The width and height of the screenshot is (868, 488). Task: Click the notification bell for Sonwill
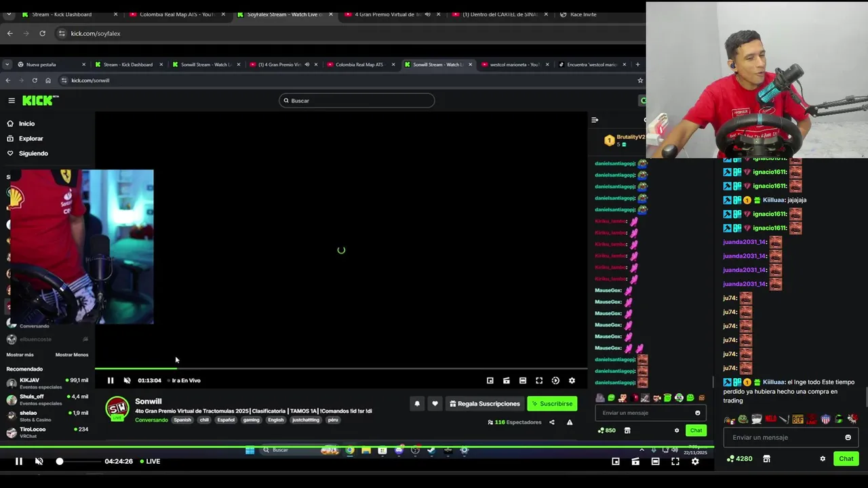pos(417,403)
